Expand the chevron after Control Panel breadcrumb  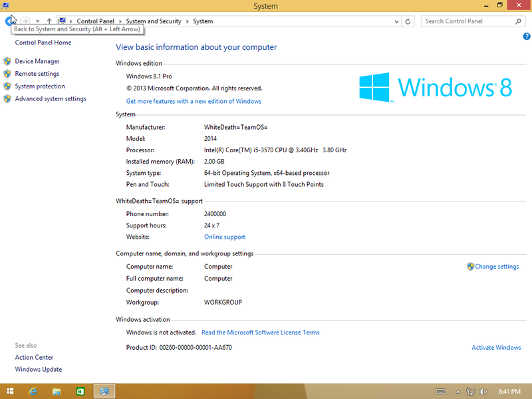coord(120,21)
